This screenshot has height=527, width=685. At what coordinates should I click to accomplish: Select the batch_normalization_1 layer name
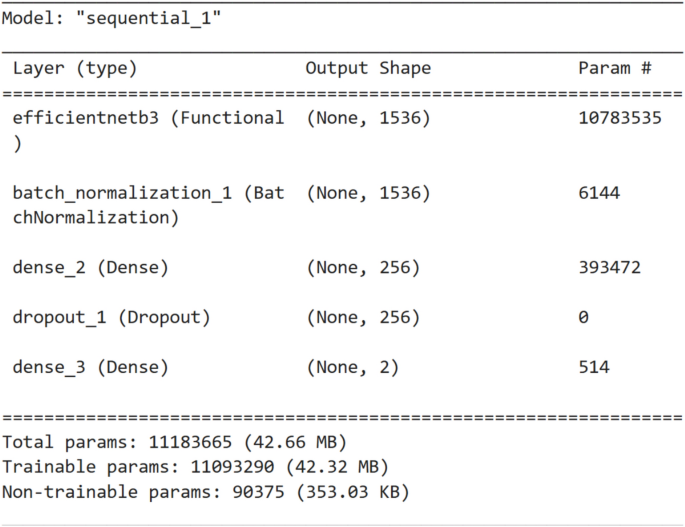pos(148,193)
